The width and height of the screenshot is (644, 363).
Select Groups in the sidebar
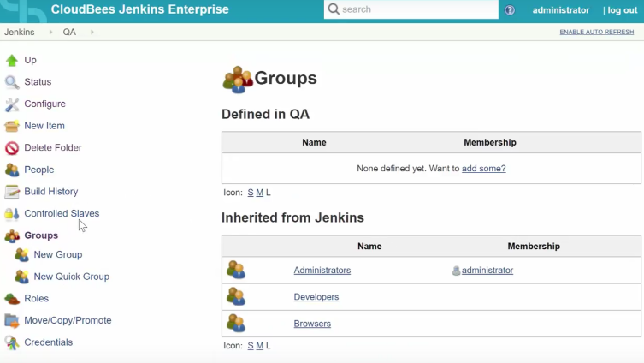pyautogui.click(x=41, y=235)
